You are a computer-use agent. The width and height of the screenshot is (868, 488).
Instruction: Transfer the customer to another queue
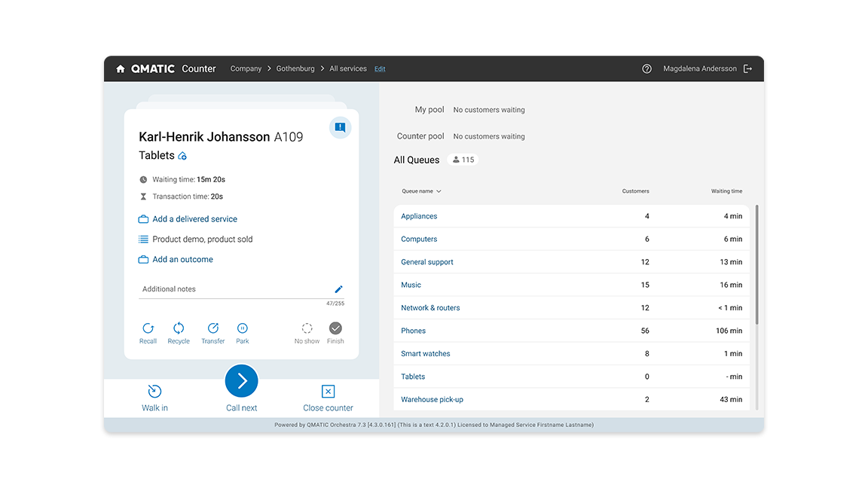point(213,333)
